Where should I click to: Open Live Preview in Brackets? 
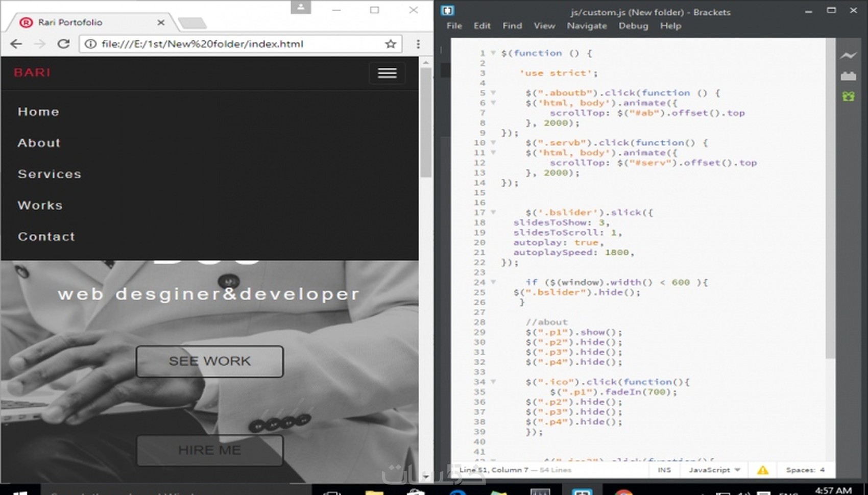(849, 56)
